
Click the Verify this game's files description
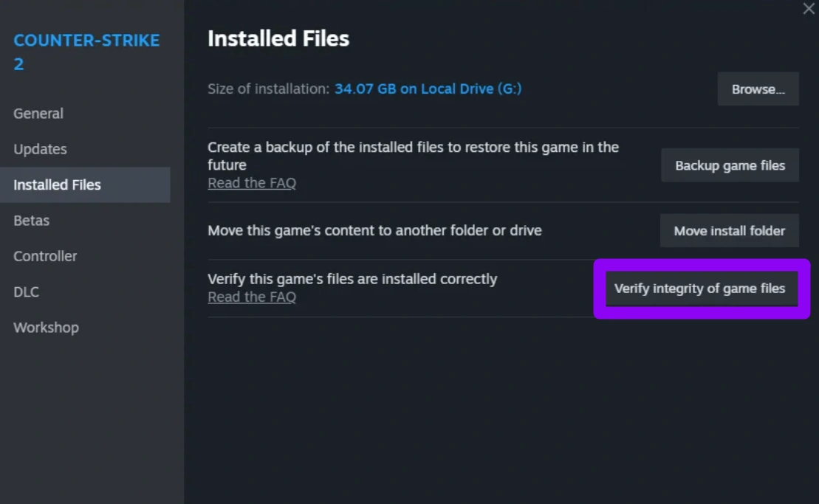point(352,279)
